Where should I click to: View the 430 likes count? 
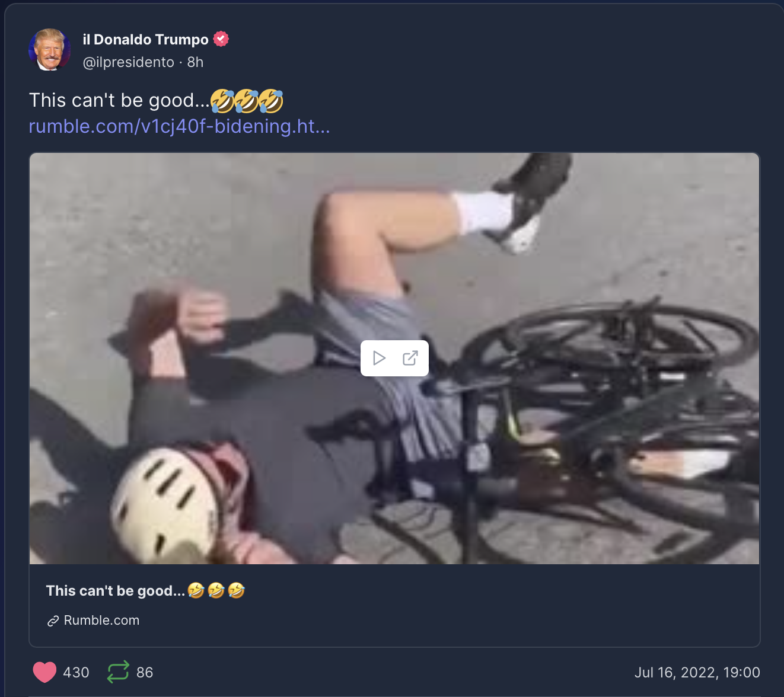(x=76, y=673)
